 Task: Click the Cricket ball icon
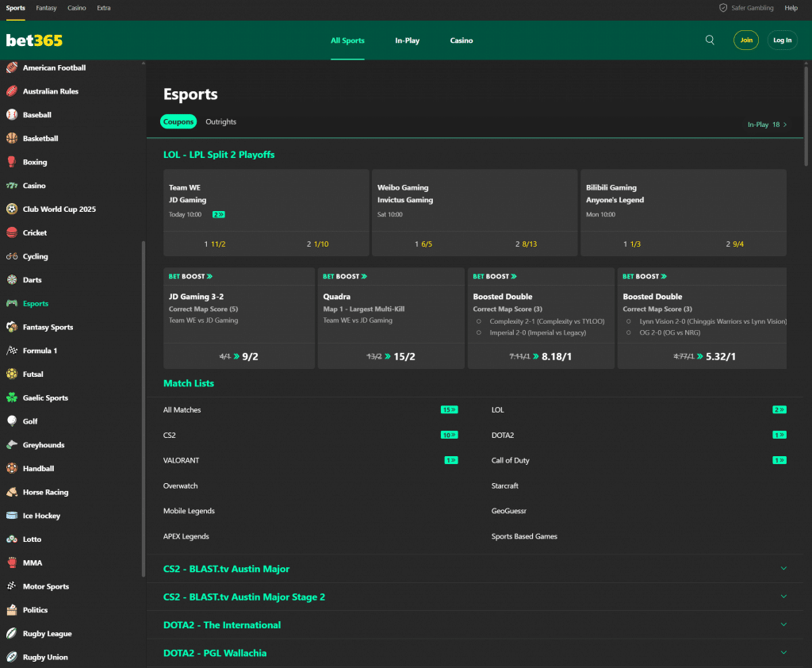[x=12, y=232]
